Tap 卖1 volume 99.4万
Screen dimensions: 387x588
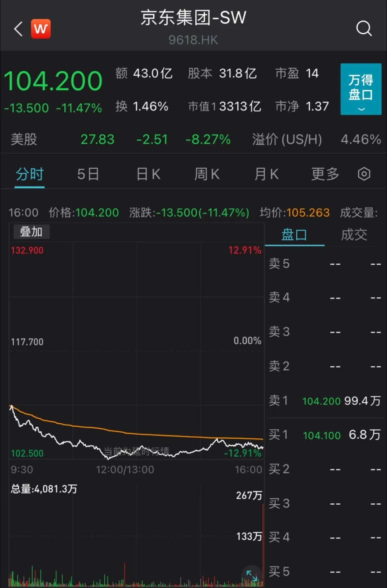(362, 401)
